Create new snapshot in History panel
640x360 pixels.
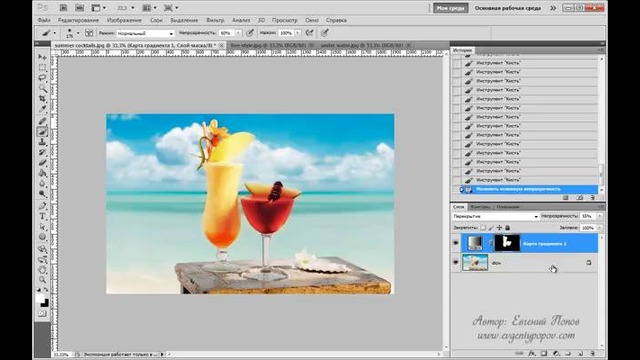point(580,198)
